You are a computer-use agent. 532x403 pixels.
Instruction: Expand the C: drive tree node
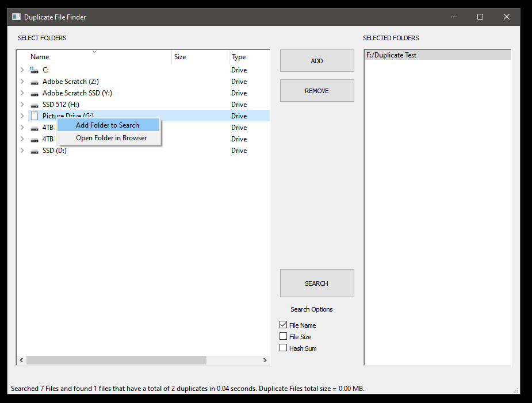(x=22, y=70)
